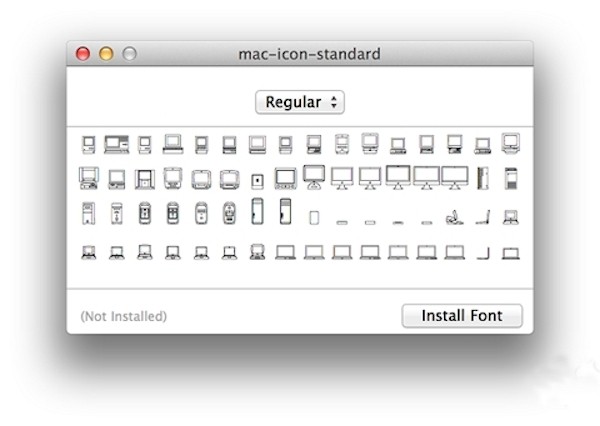
Task: Open the Regular font style dropdown
Action: coord(300,102)
